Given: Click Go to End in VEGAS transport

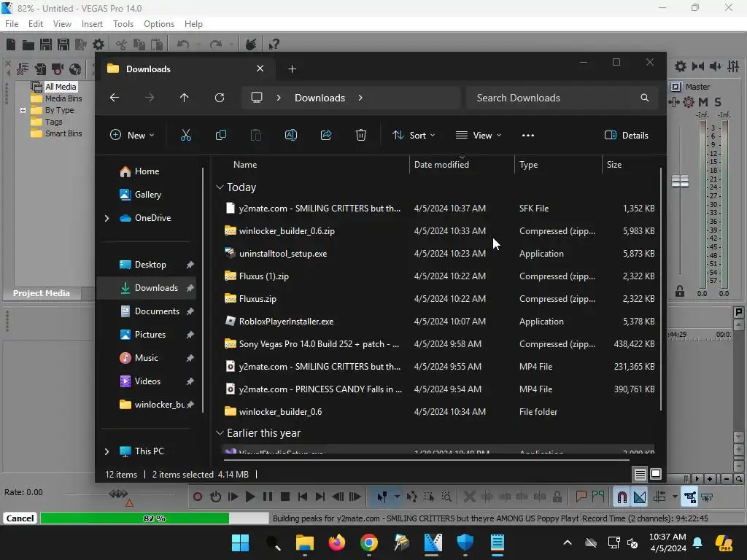Looking at the screenshot, I should click(320, 497).
